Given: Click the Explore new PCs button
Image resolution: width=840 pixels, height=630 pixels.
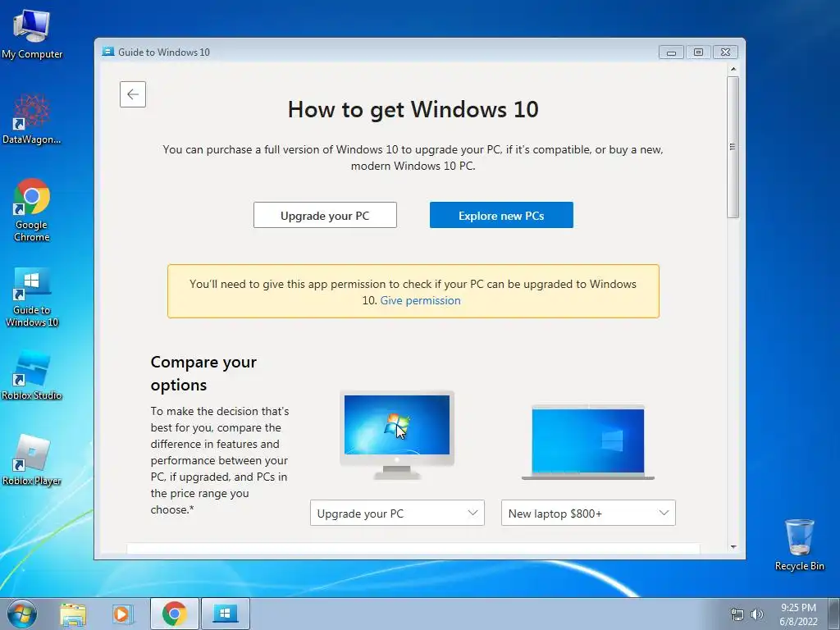Looking at the screenshot, I should [x=501, y=216].
